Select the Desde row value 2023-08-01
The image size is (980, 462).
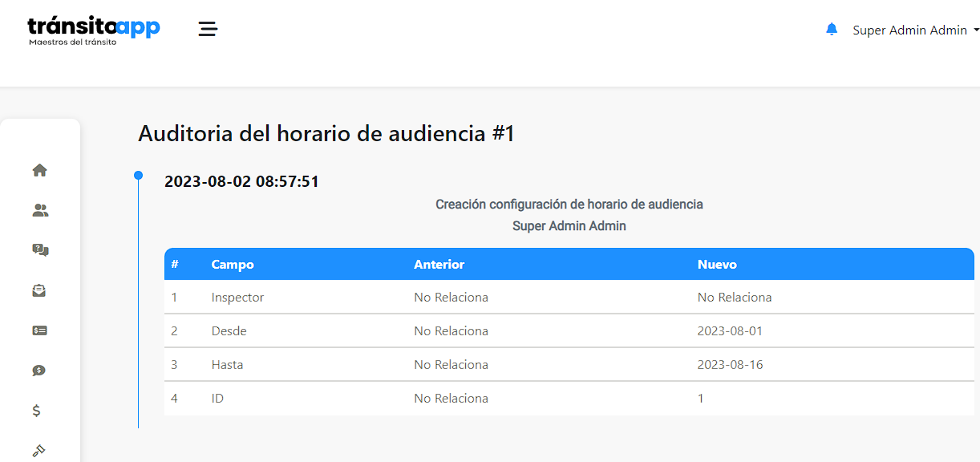pyautogui.click(x=730, y=330)
